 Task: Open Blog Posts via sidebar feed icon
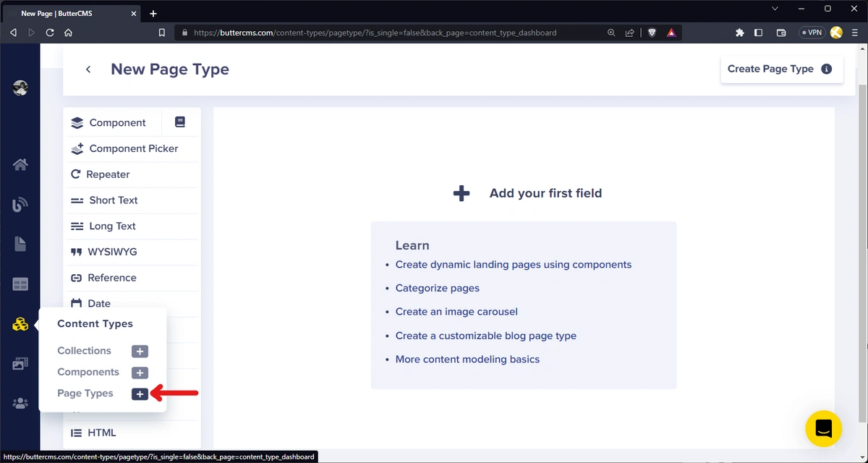(x=20, y=205)
